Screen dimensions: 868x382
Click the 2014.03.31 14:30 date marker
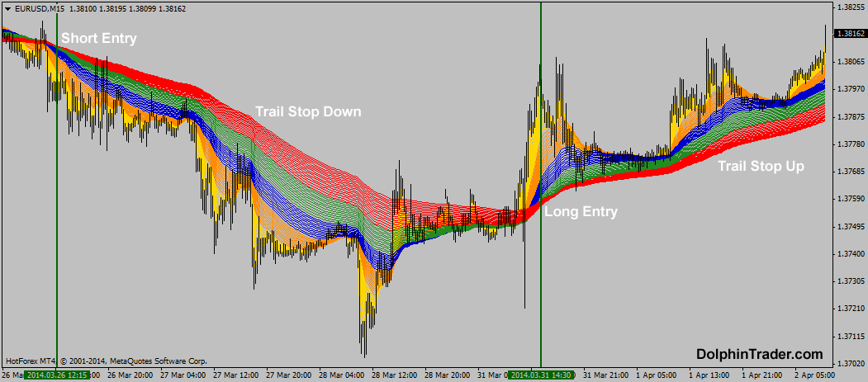pyautogui.click(x=540, y=375)
